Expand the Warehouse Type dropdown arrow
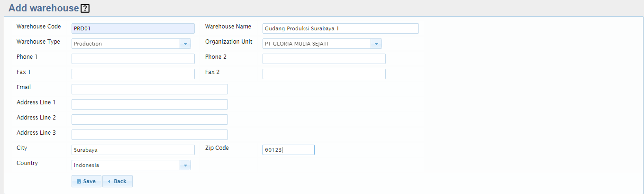Image resolution: width=644 pixels, height=194 pixels. click(x=185, y=44)
